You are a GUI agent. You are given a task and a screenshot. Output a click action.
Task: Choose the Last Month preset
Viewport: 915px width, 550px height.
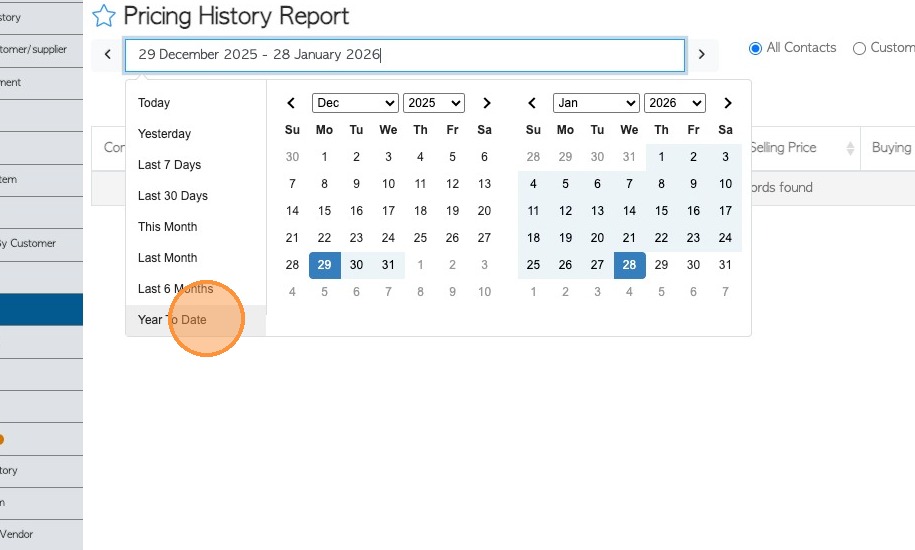click(195, 257)
